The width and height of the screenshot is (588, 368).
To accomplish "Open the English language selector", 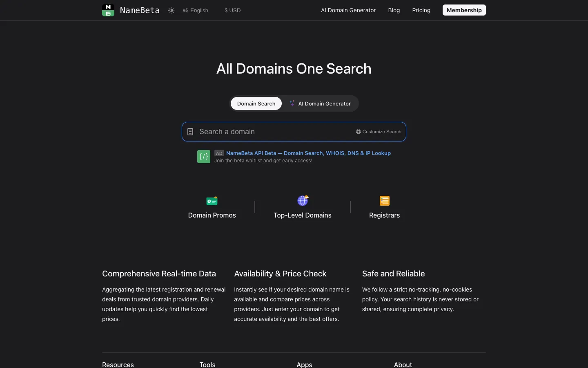I will tap(195, 10).
